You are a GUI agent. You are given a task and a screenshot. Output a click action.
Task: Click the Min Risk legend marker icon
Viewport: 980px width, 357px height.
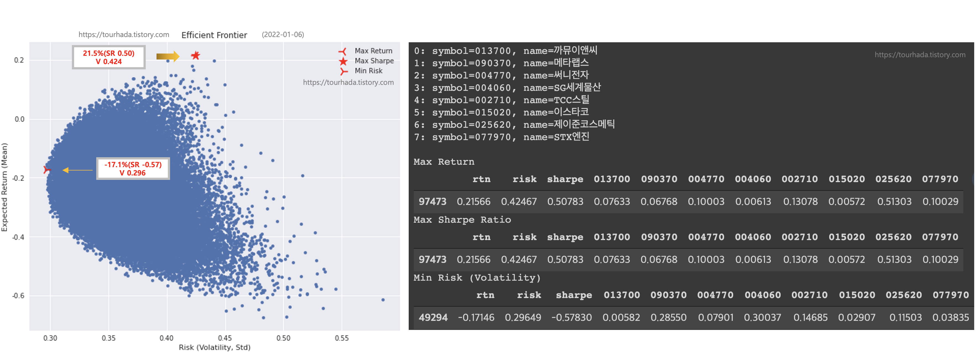click(x=343, y=71)
